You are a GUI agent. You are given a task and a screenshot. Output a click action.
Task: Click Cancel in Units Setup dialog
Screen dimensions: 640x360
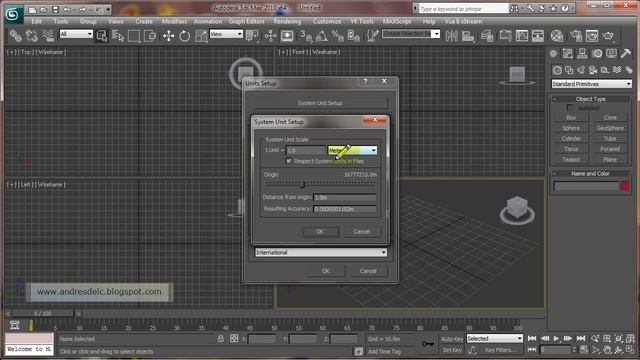pyautogui.click(x=368, y=271)
